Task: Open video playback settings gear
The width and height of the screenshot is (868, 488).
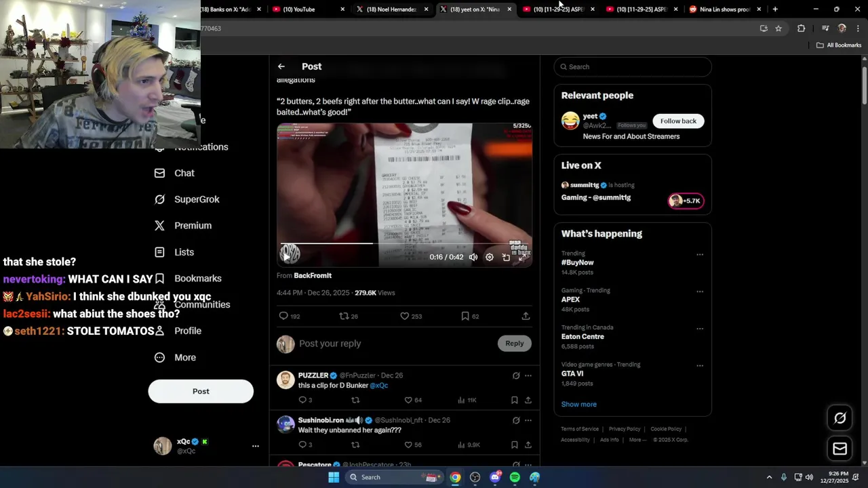Action: point(490,258)
